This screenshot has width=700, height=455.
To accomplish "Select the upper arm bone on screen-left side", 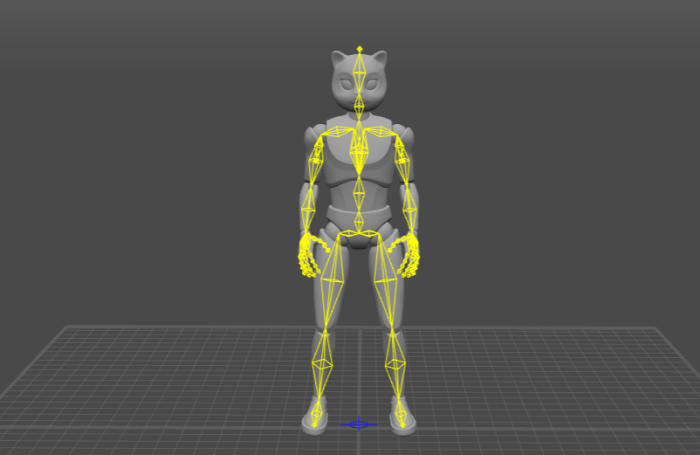I will pos(315,161).
